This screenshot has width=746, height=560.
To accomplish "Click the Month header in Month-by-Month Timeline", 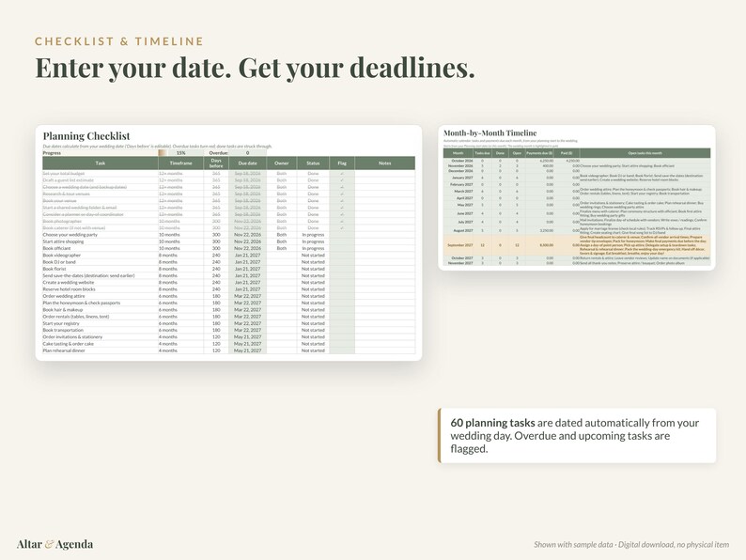I will click(458, 153).
